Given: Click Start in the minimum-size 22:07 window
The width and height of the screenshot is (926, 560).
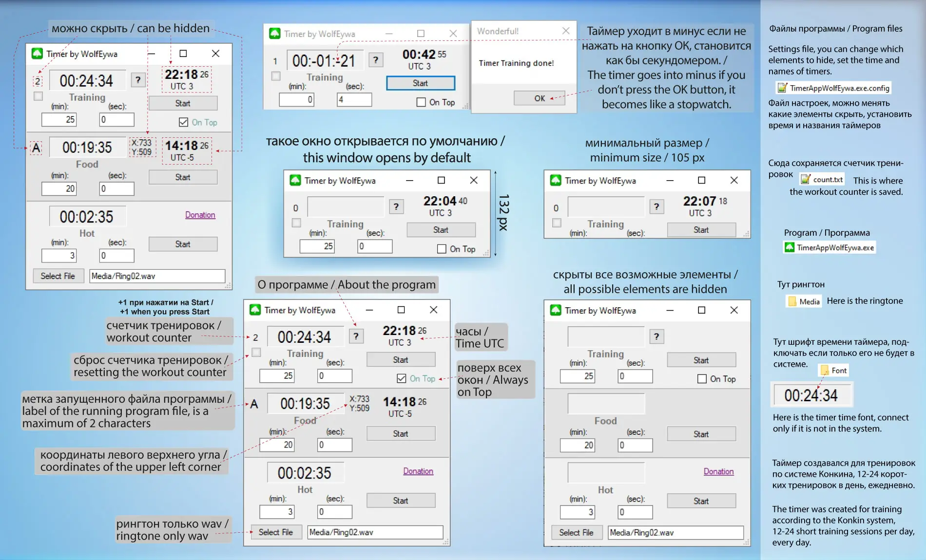Looking at the screenshot, I should (701, 230).
